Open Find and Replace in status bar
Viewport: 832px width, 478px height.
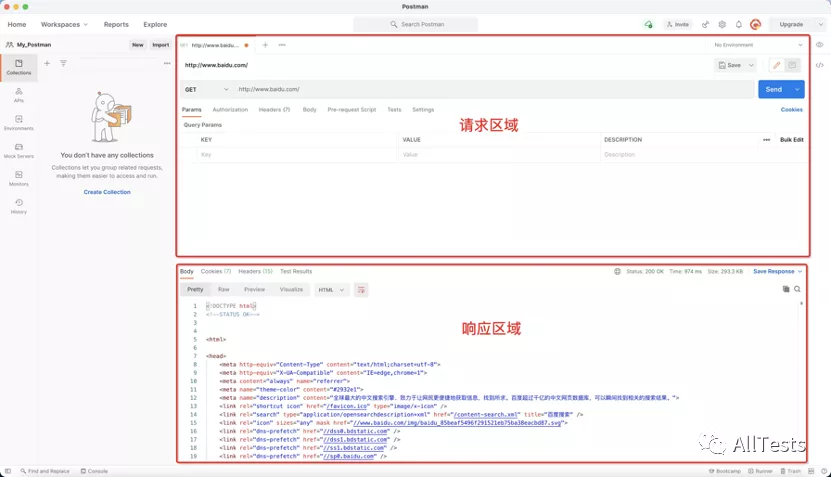45,471
